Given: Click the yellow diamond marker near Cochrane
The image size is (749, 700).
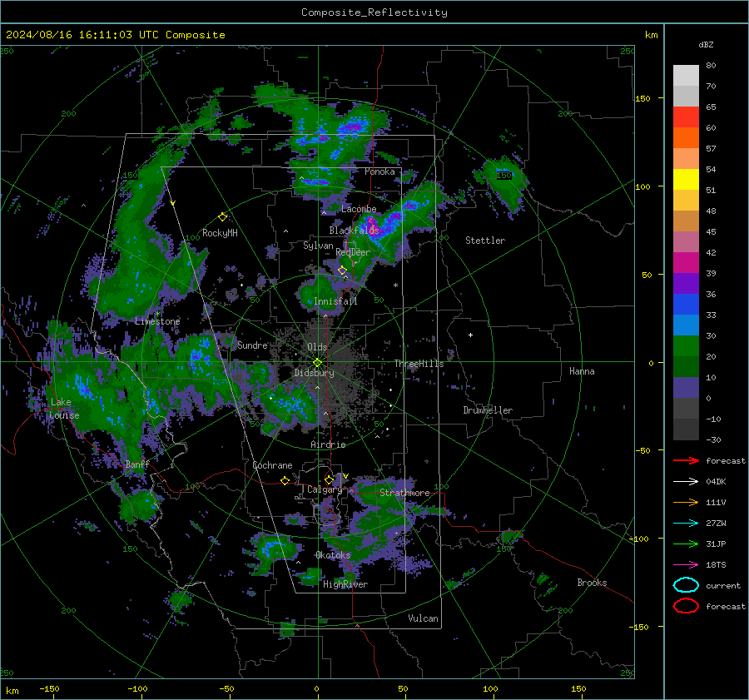Looking at the screenshot, I should [x=285, y=480].
